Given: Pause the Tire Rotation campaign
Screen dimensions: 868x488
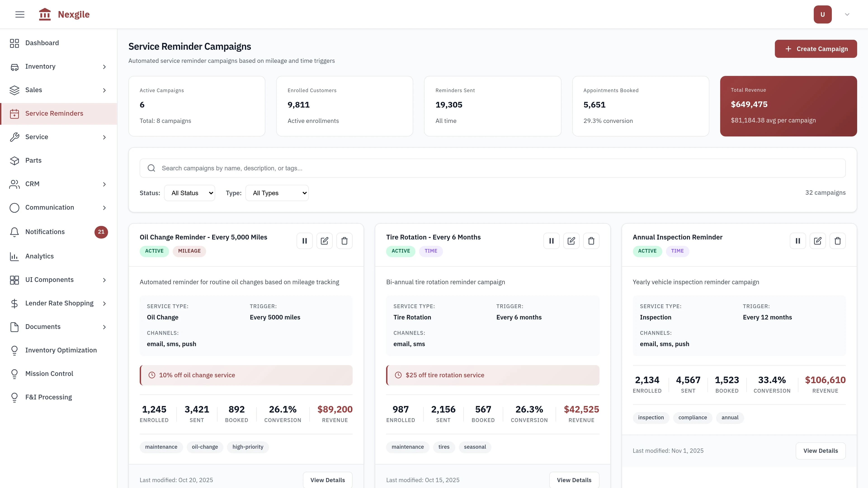Looking at the screenshot, I should (x=551, y=240).
